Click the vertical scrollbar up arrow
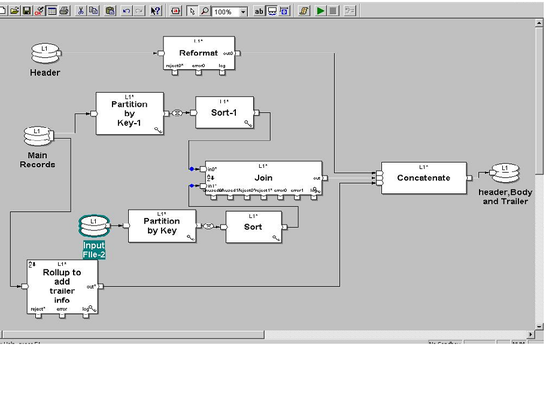Screen dimensions: 552x396 click(x=539, y=23)
